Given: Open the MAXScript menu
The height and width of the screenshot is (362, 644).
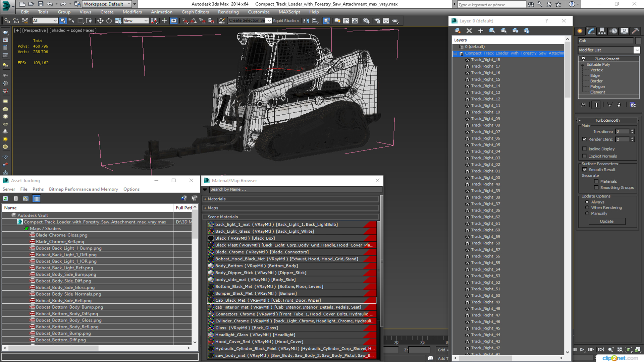Looking at the screenshot, I should (x=289, y=12).
